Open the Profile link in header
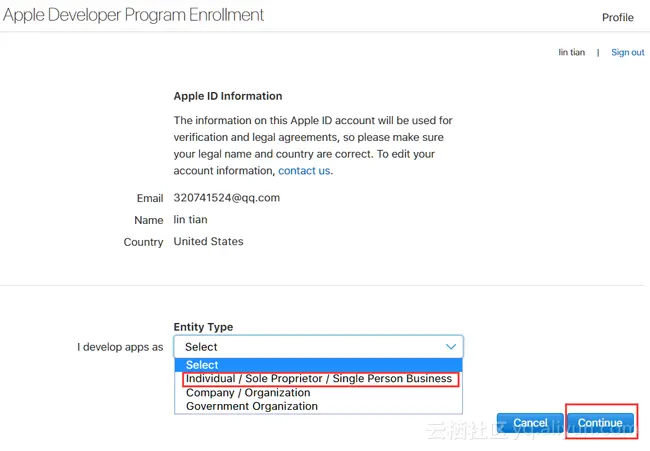The width and height of the screenshot is (650, 451). tap(618, 17)
